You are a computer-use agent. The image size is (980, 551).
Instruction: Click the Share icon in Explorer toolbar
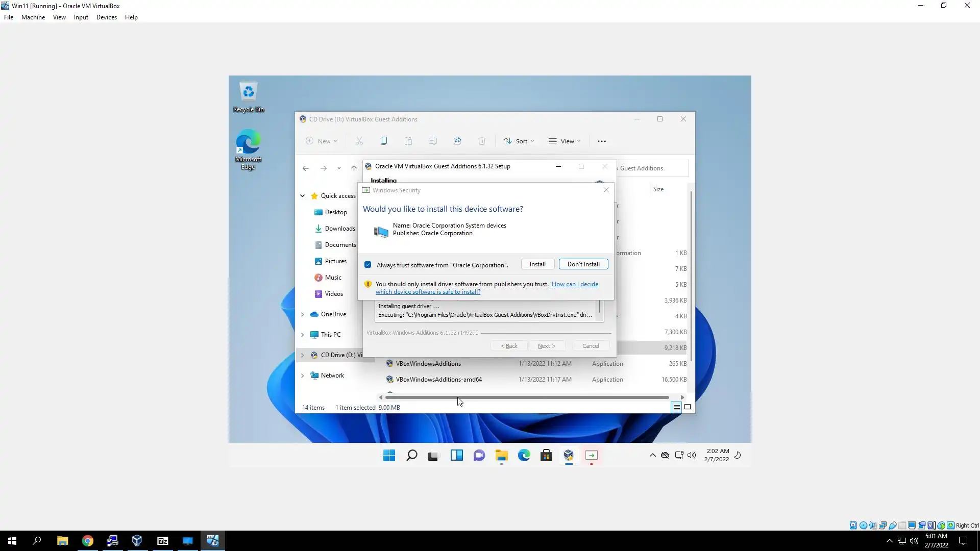(457, 141)
